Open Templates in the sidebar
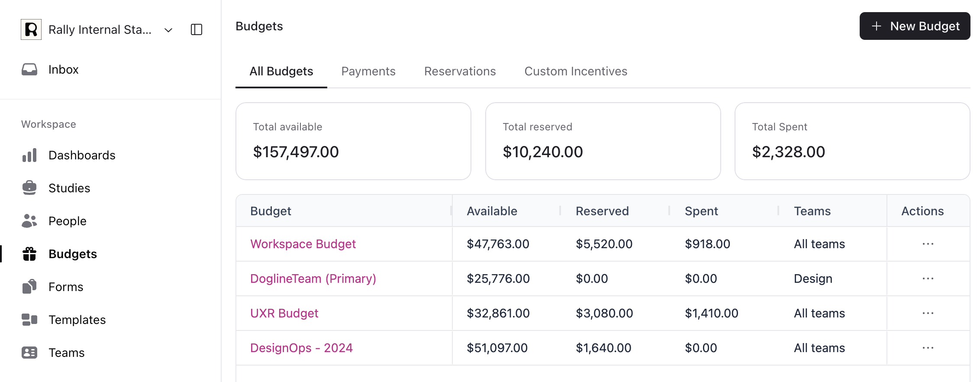 [77, 320]
